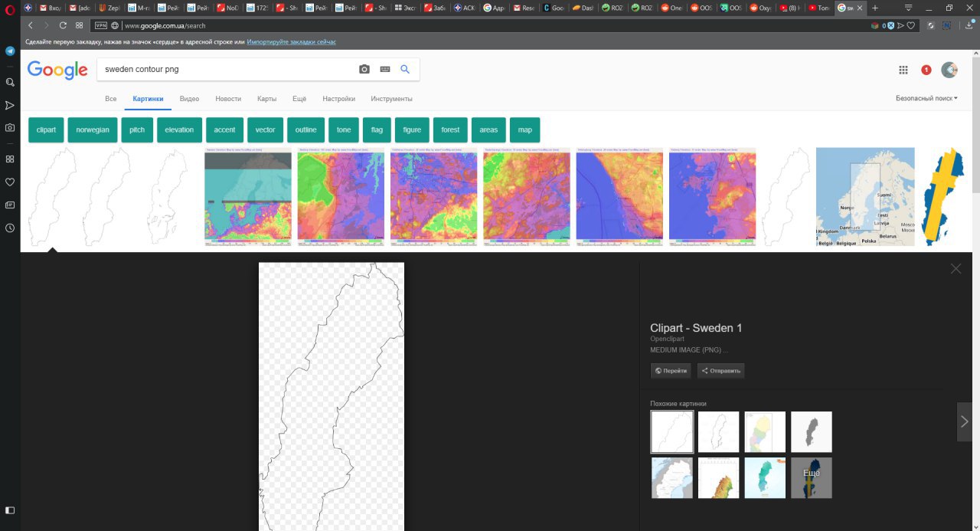The height and width of the screenshot is (531, 980).
Task: Open the Nordic countries map thumbnail
Action: pyautogui.click(x=865, y=196)
